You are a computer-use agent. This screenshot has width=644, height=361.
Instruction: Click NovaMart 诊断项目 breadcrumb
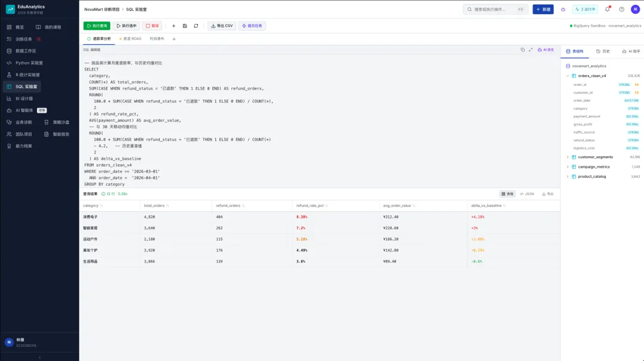pyautogui.click(x=102, y=10)
